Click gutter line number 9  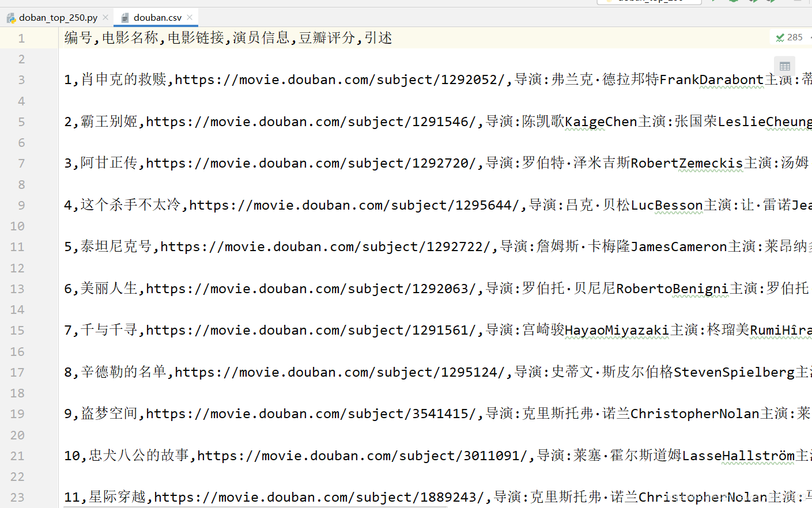pyautogui.click(x=21, y=205)
